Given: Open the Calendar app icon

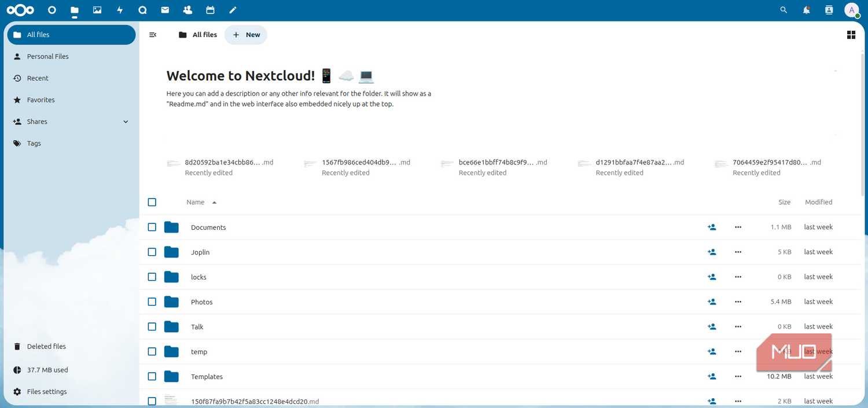Looking at the screenshot, I should [x=210, y=10].
